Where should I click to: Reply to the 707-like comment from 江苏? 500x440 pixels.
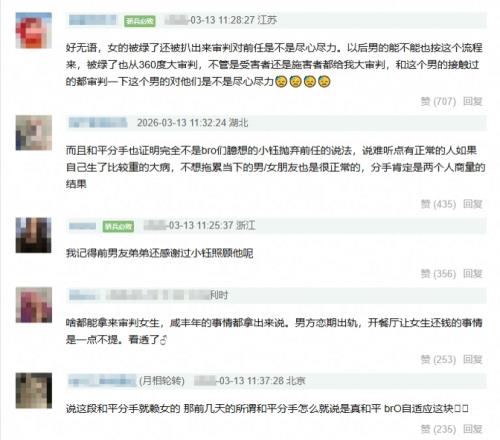[473, 101]
